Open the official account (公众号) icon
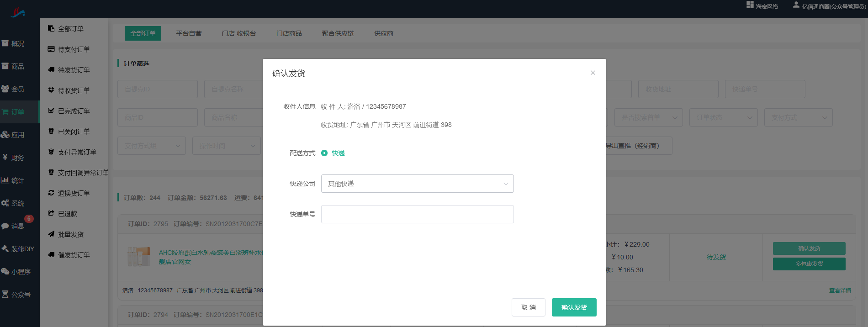Screen dimensions: 868x327 (5, 295)
